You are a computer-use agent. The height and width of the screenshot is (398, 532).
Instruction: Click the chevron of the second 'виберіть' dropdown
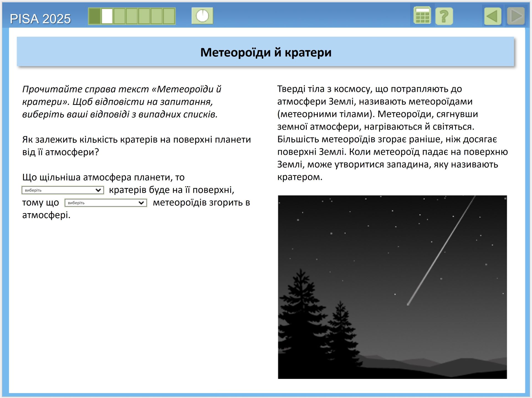[x=141, y=203]
